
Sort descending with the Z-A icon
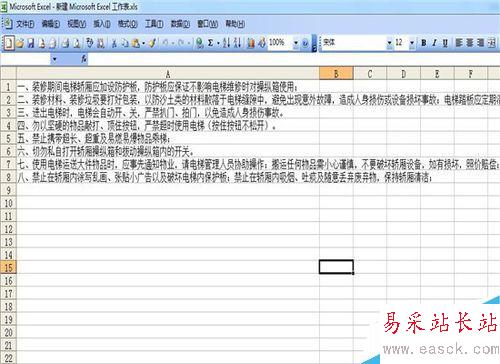(x=237, y=43)
